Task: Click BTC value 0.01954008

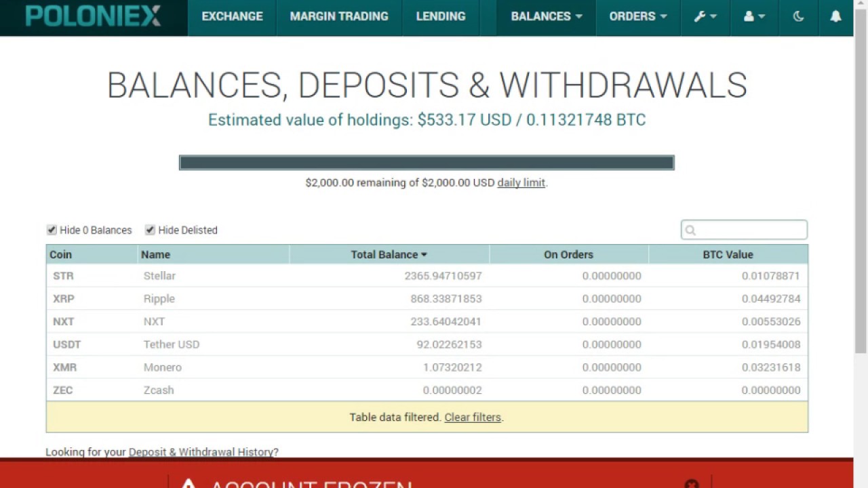Action: click(x=771, y=344)
